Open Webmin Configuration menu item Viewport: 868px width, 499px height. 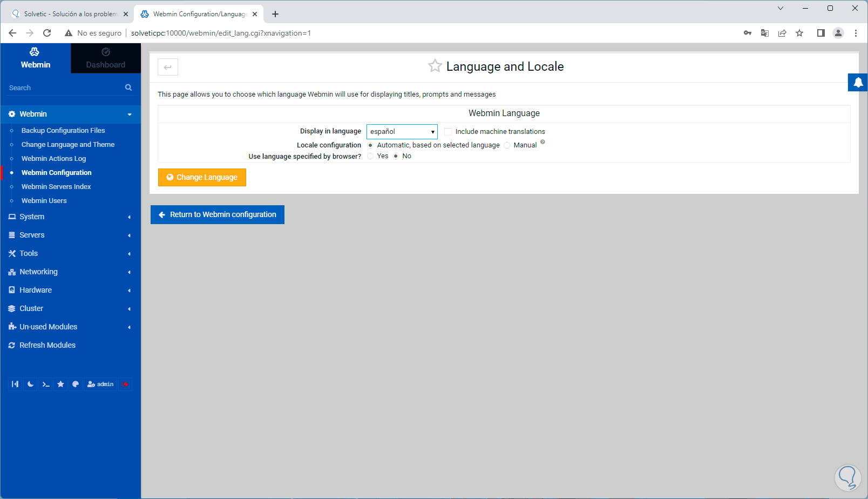(x=57, y=173)
